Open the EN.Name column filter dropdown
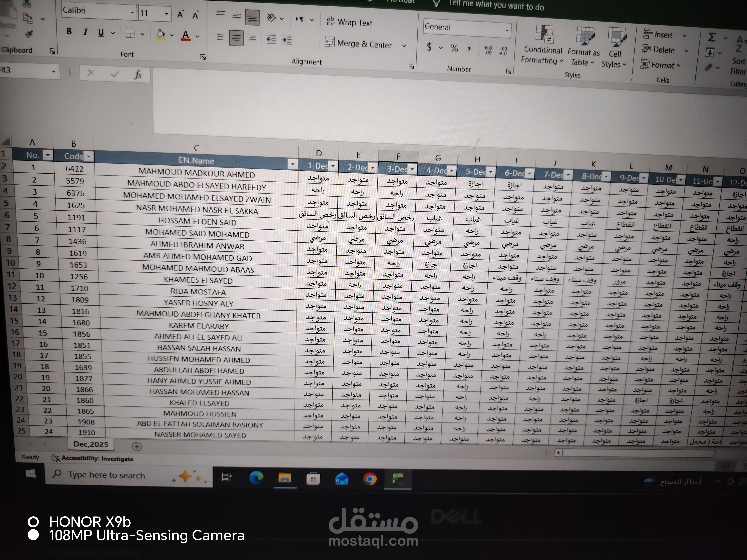 click(292, 164)
